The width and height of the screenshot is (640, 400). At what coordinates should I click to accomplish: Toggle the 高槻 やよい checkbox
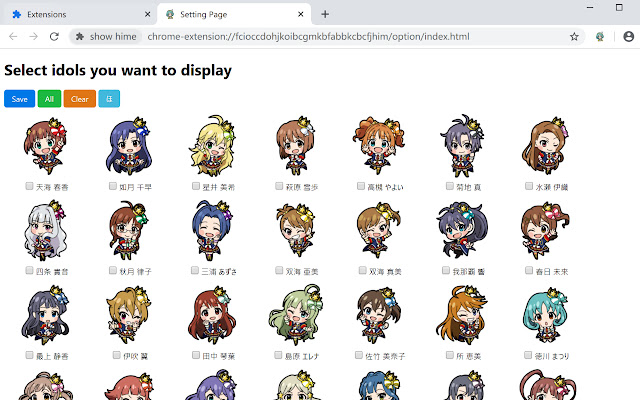coord(360,186)
